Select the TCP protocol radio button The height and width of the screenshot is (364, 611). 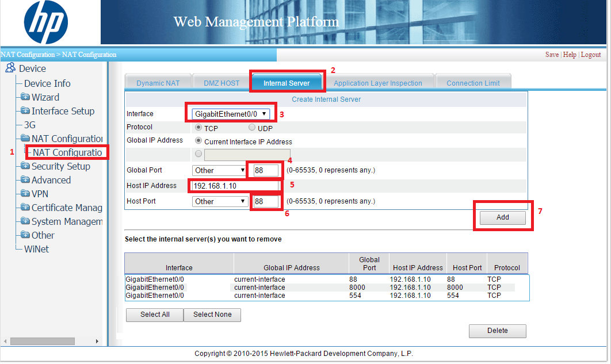[199, 128]
